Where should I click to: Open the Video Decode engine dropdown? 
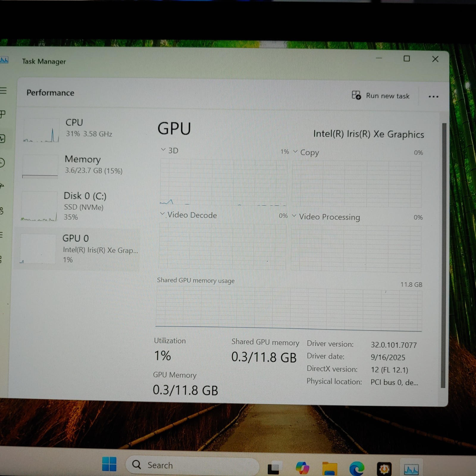click(162, 214)
